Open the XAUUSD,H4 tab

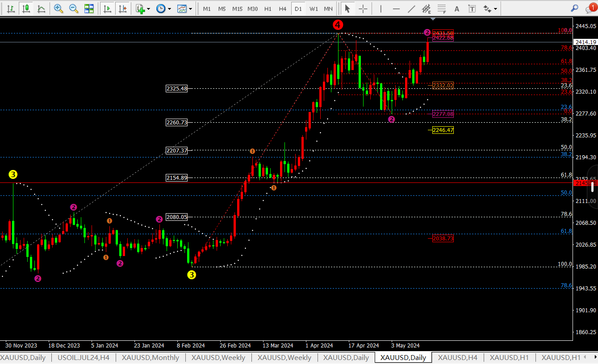(457, 357)
